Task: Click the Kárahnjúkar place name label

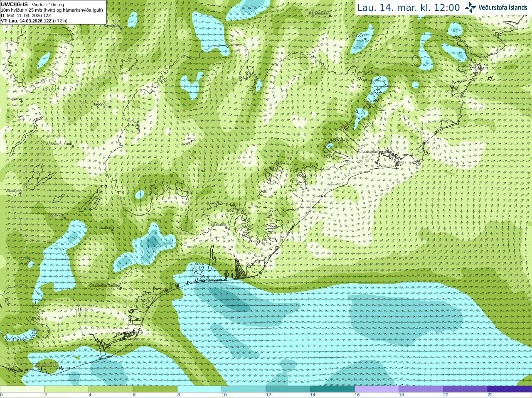Action: (319, 13)
